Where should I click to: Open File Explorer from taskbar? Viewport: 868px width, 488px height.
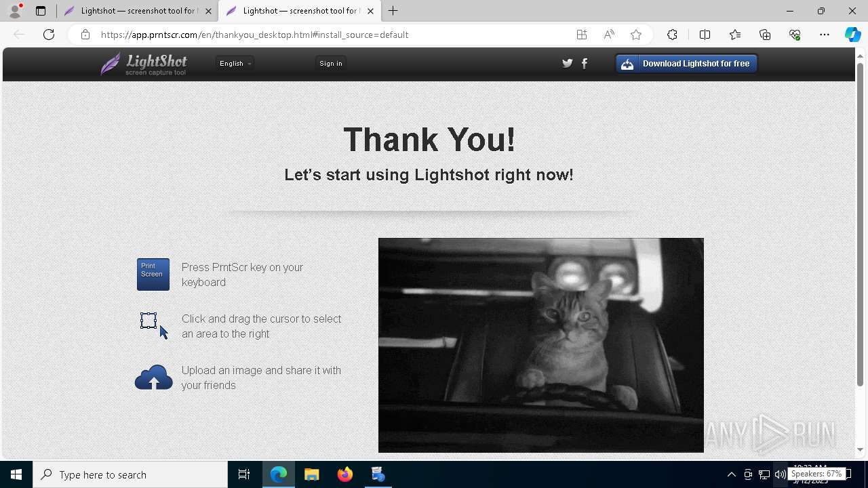pyautogui.click(x=312, y=474)
